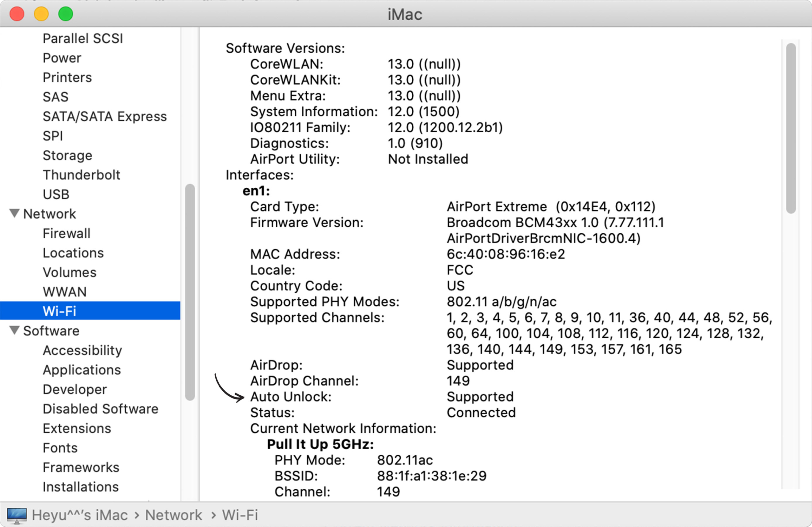The height and width of the screenshot is (527, 812).
Task: Select Extensions in the Software section
Action: coord(77,428)
